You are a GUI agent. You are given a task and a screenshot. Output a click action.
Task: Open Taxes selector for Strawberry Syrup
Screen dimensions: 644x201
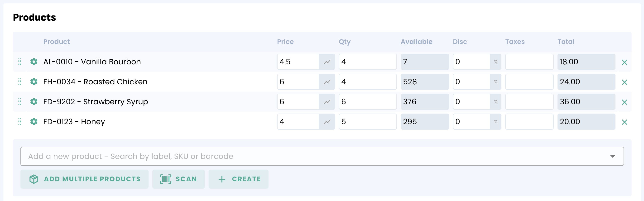[x=529, y=102]
